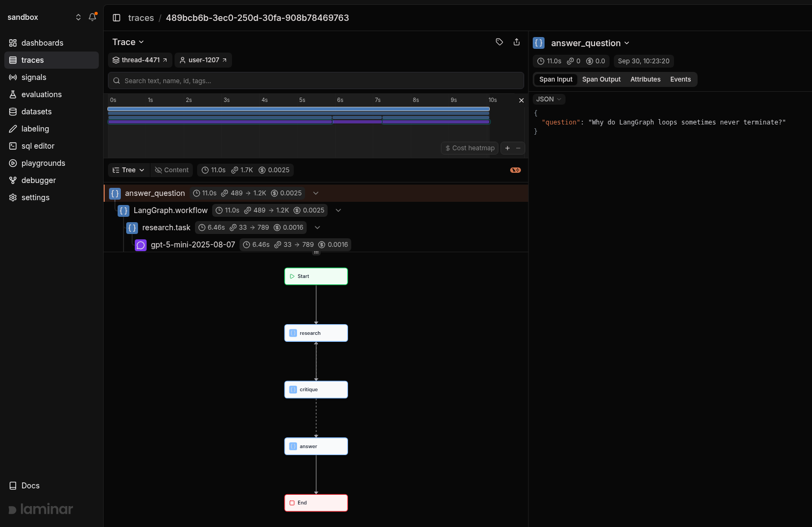Screen dimensions: 812x527
Task: Open evaluations page
Action: point(52,94)
